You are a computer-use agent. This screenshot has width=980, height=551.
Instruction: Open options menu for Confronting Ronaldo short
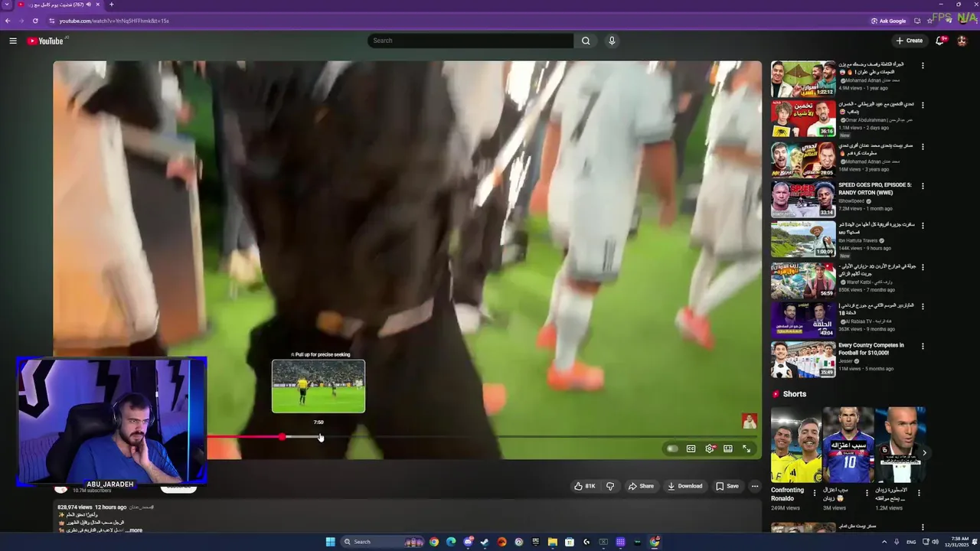[x=815, y=493]
